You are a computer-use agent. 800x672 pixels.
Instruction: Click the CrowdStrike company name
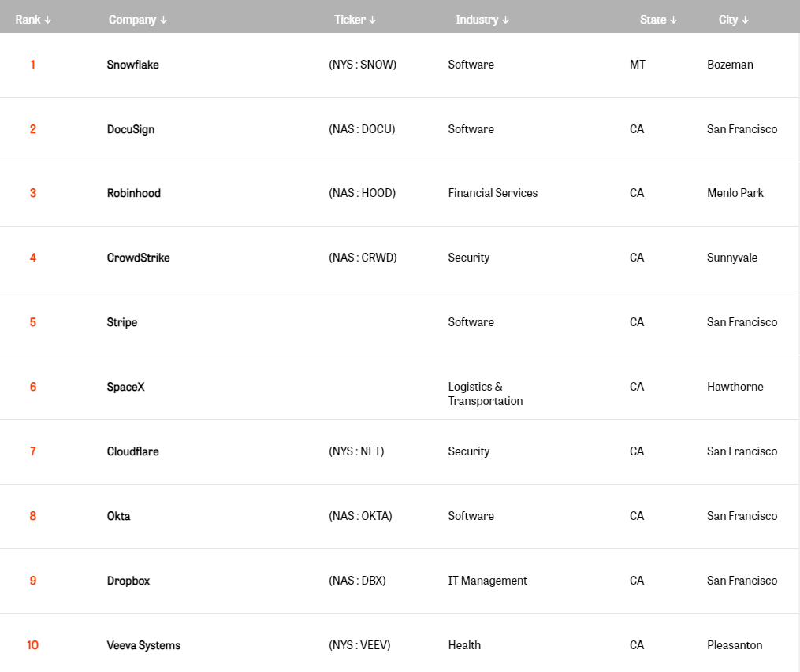click(138, 258)
